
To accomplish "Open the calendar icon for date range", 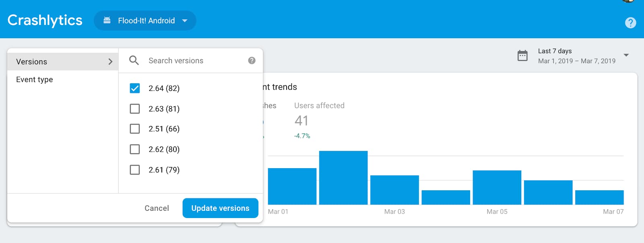I will point(522,56).
